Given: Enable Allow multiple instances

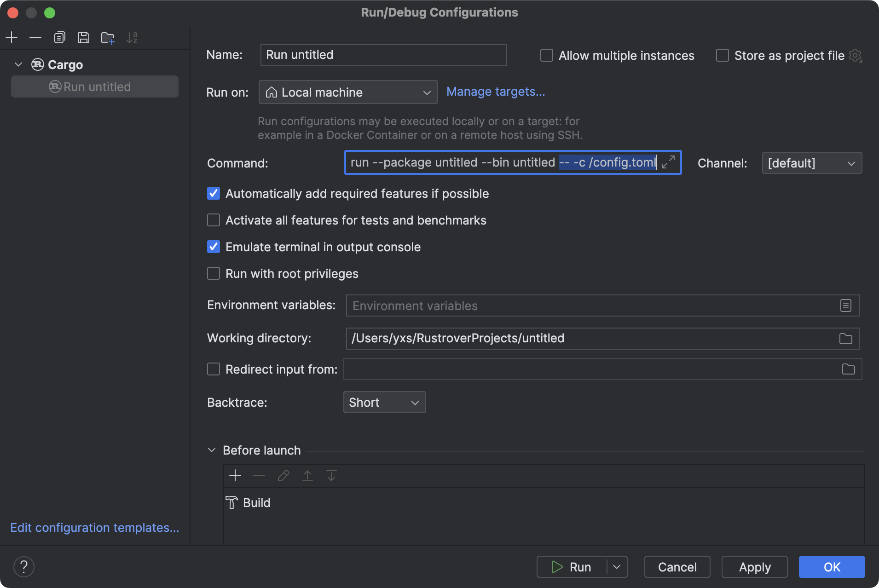Looking at the screenshot, I should click(546, 56).
